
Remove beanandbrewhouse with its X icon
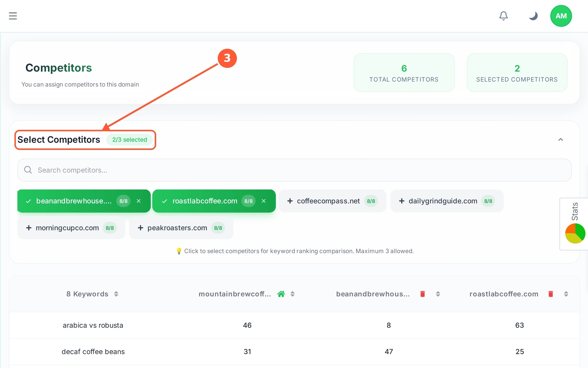[139, 201]
